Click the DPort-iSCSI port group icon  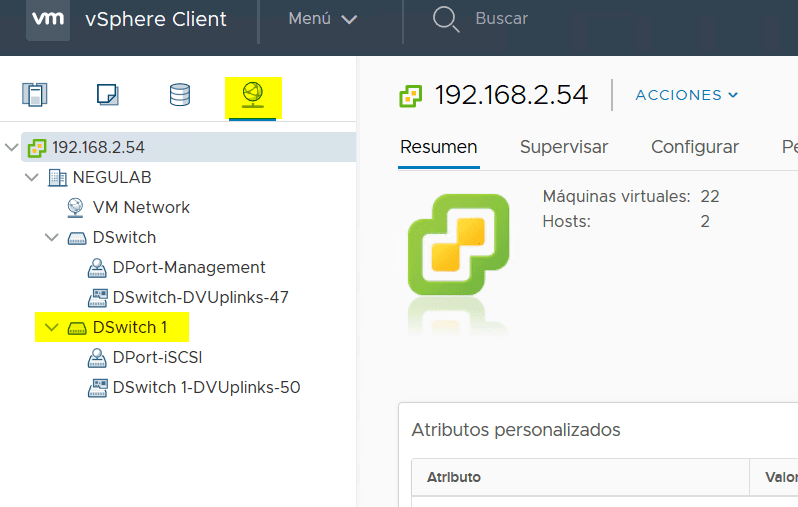97,358
